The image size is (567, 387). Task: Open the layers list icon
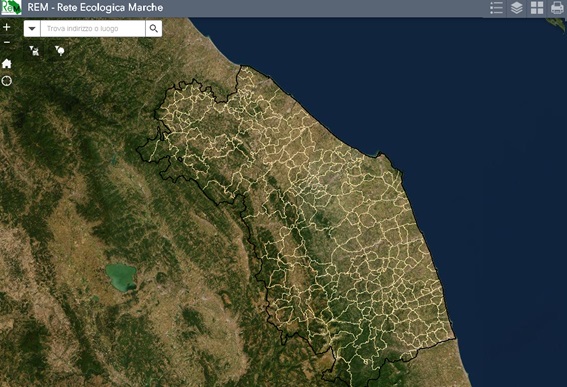tap(516, 8)
